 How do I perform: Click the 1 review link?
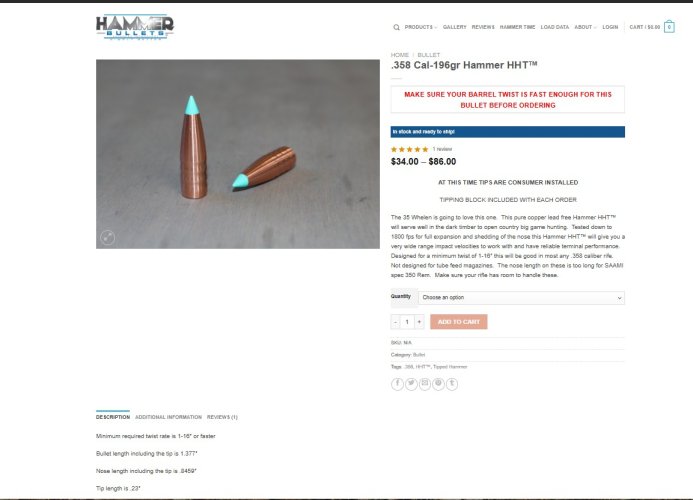point(442,149)
